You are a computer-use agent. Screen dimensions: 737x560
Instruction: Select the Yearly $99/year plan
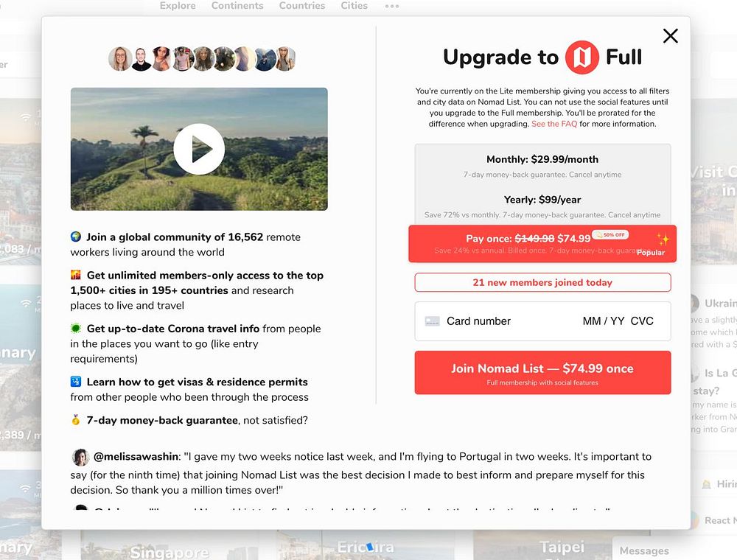click(x=542, y=206)
